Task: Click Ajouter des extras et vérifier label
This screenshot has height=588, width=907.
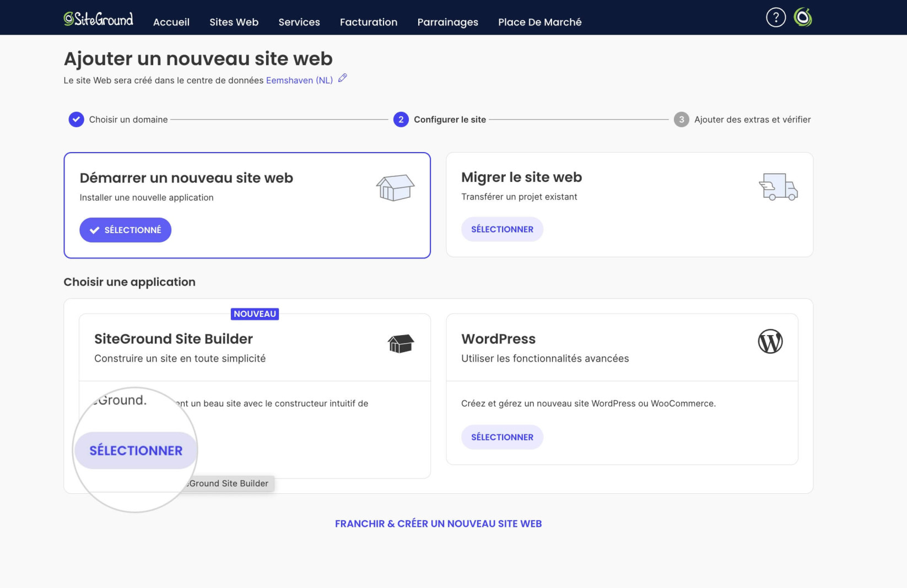Action: click(752, 120)
